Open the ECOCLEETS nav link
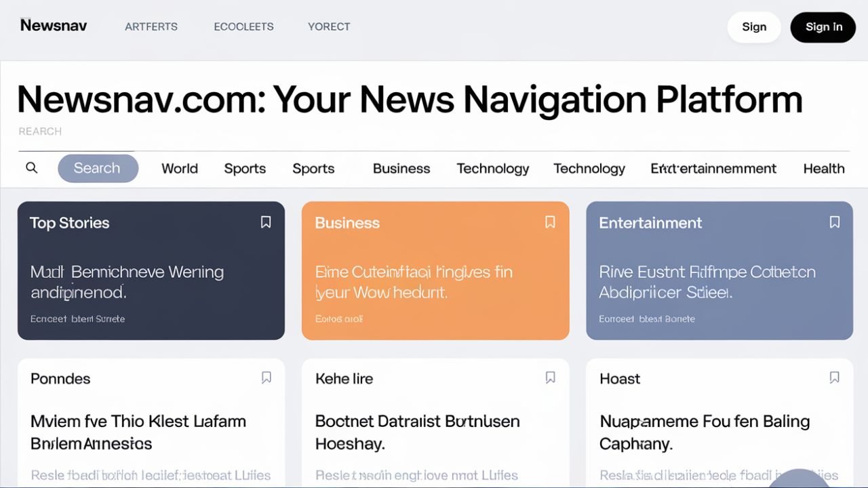The width and height of the screenshot is (868, 488). pyautogui.click(x=243, y=27)
